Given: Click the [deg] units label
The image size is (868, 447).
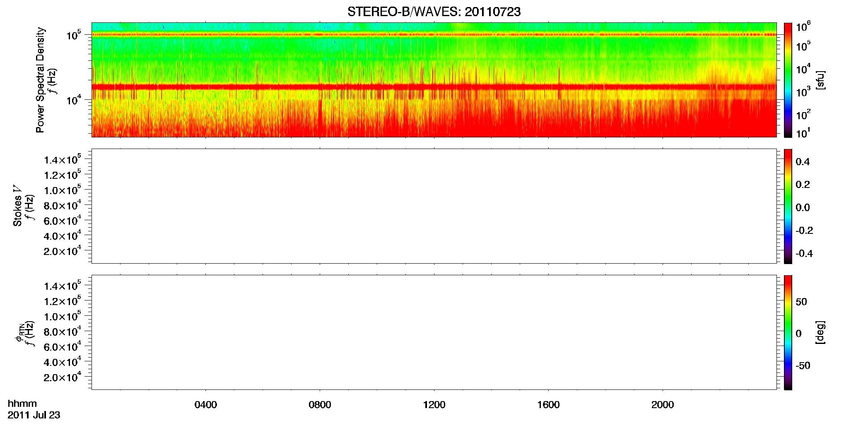Looking at the screenshot, I should pos(820,332).
